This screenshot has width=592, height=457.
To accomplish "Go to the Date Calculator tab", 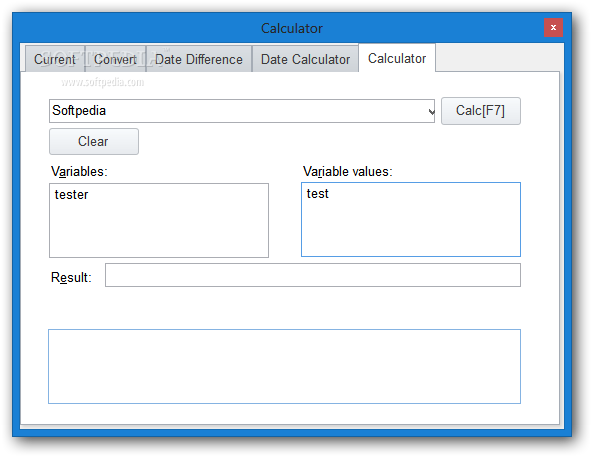I will [305, 59].
